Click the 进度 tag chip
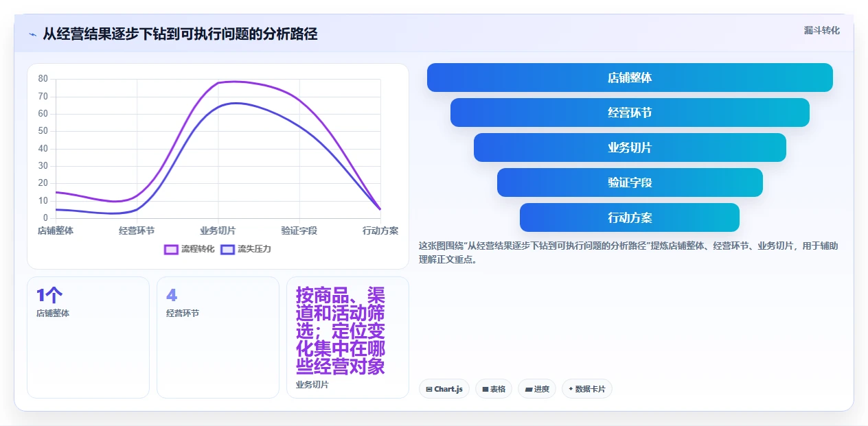 pyautogui.click(x=537, y=389)
